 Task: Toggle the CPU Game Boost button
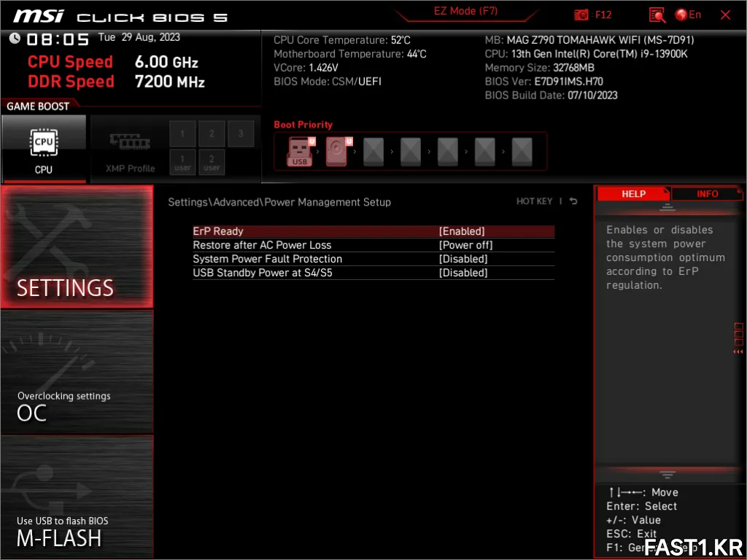click(44, 149)
